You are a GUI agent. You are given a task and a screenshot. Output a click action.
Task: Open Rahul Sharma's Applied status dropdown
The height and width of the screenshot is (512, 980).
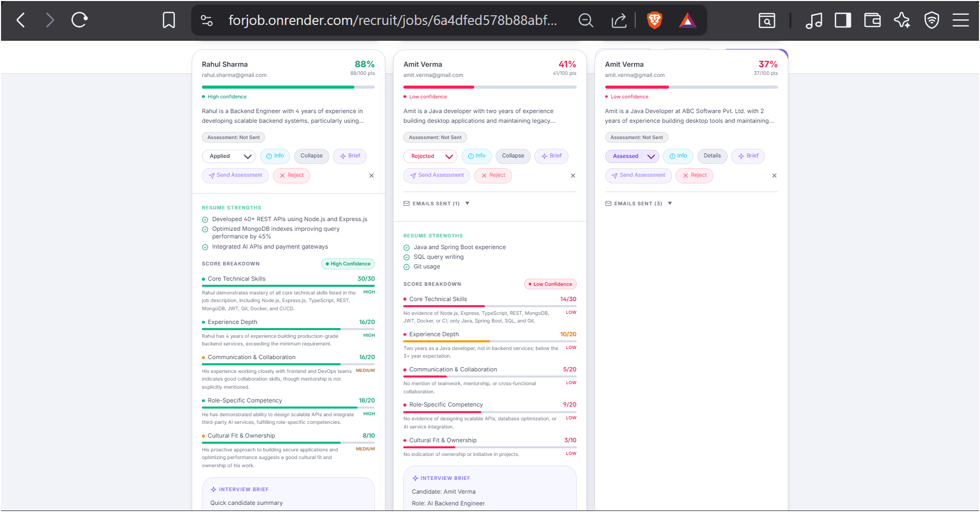[229, 156]
